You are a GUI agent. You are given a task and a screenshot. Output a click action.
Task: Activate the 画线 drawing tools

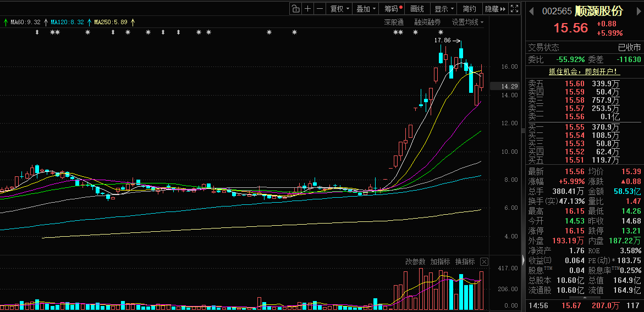(x=417, y=9)
